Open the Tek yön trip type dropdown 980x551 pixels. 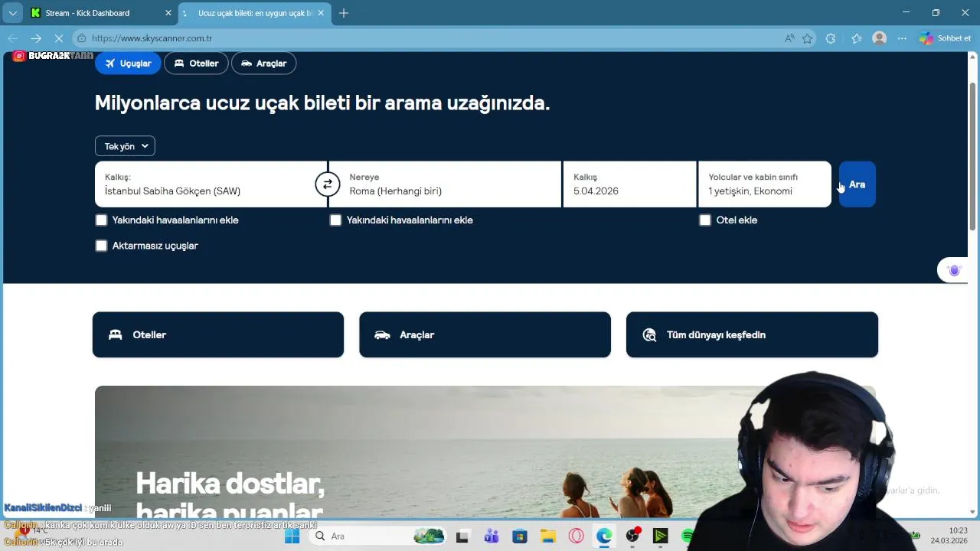(x=125, y=146)
